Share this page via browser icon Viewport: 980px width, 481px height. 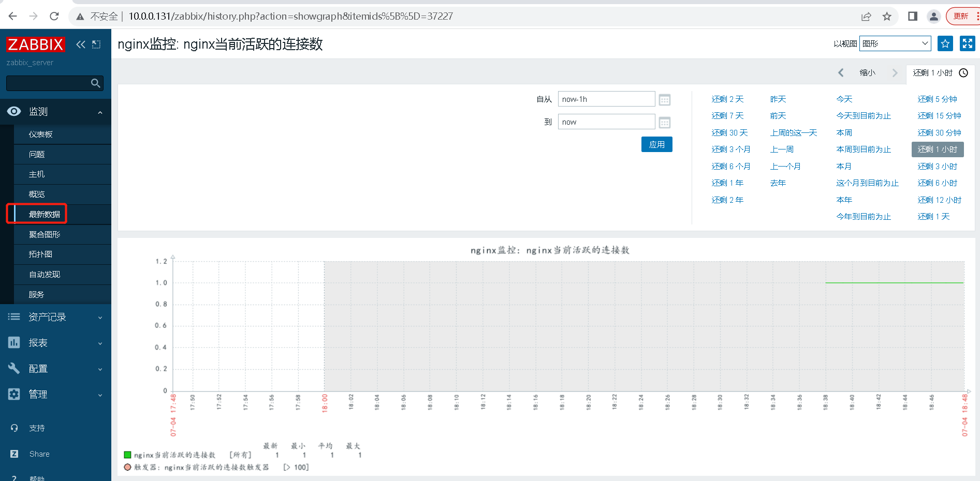(866, 17)
